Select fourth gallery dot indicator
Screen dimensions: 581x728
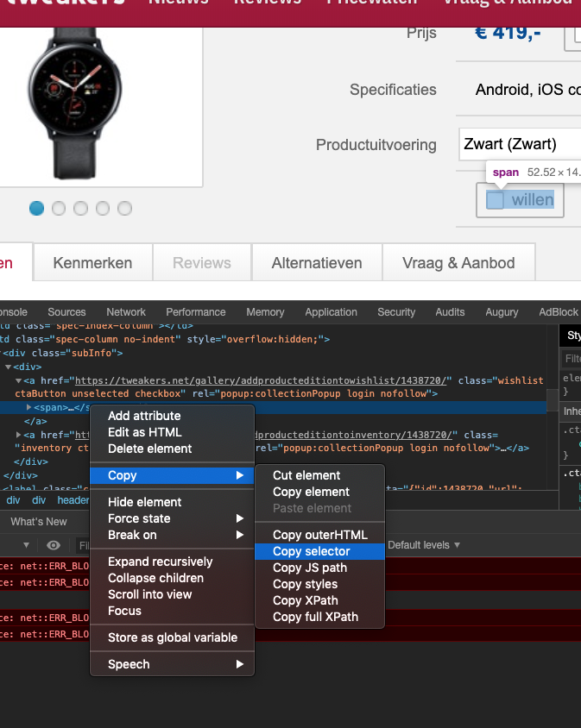(103, 208)
